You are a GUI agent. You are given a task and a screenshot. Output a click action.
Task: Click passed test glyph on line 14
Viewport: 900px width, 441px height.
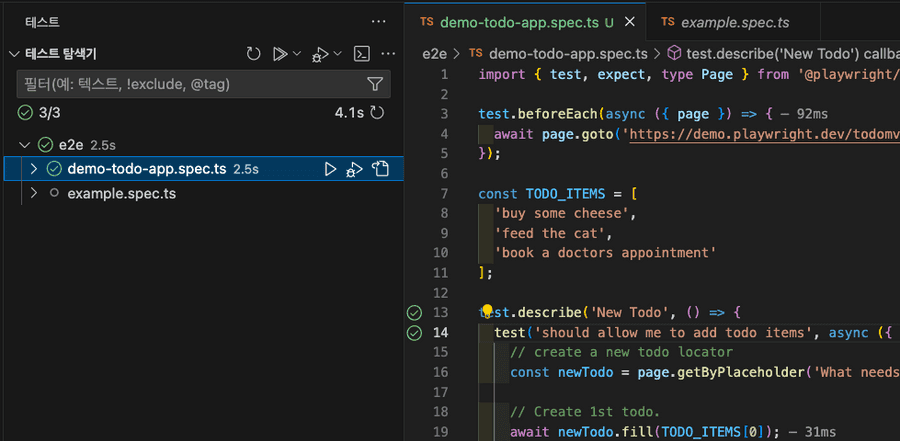point(414,332)
